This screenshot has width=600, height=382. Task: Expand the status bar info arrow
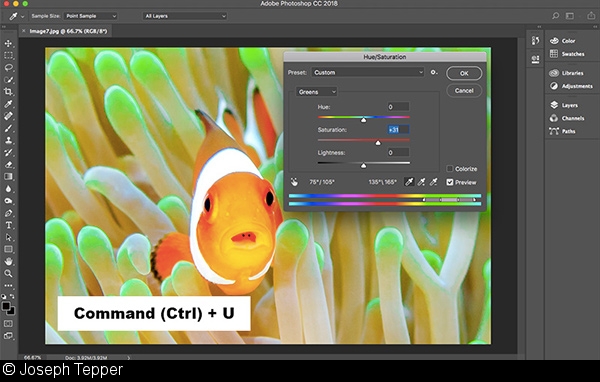coord(129,358)
